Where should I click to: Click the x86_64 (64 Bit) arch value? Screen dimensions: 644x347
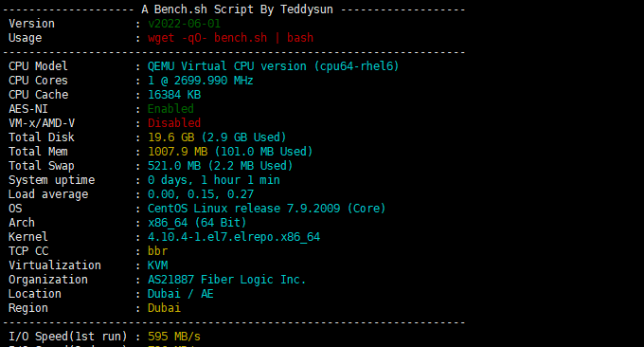pyautogui.click(x=197, y=223)
